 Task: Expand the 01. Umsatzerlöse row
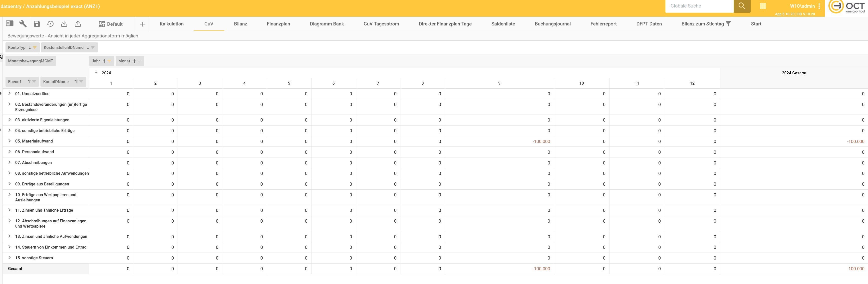coord(9,94)
